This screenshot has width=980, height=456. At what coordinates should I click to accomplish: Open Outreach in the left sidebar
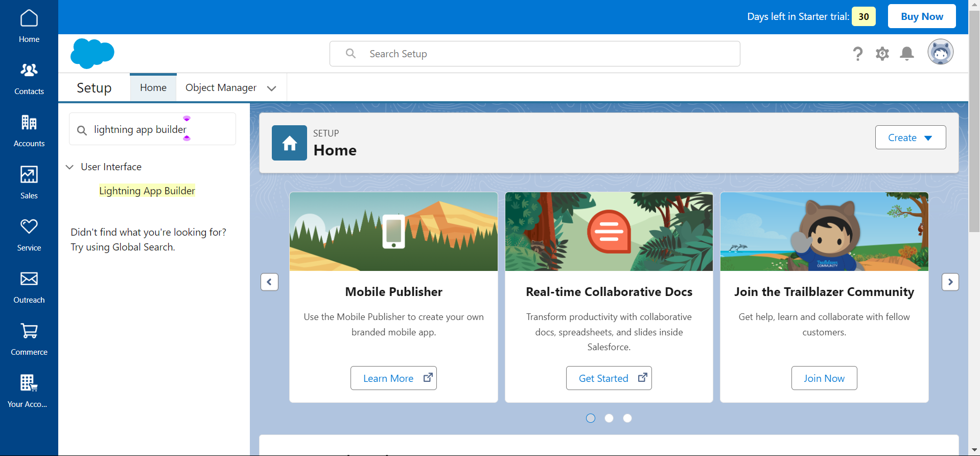[29, 287]
